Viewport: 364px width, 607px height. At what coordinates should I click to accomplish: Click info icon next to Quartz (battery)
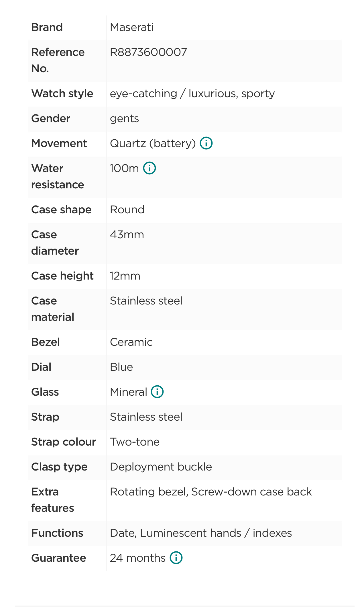coord(206,143)
